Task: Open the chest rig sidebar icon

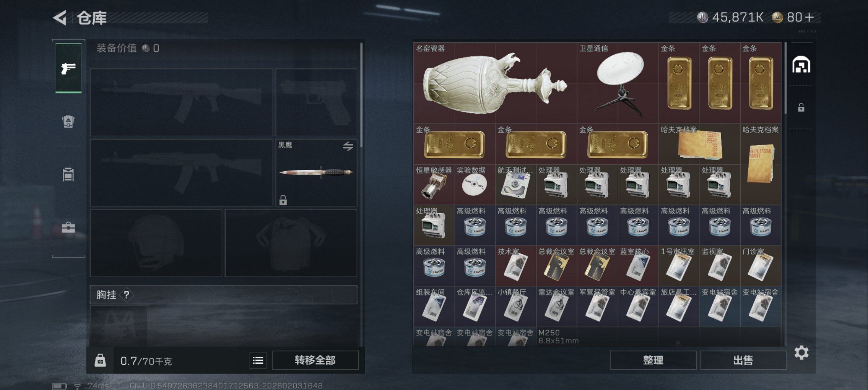Action: tap(68, 175)
